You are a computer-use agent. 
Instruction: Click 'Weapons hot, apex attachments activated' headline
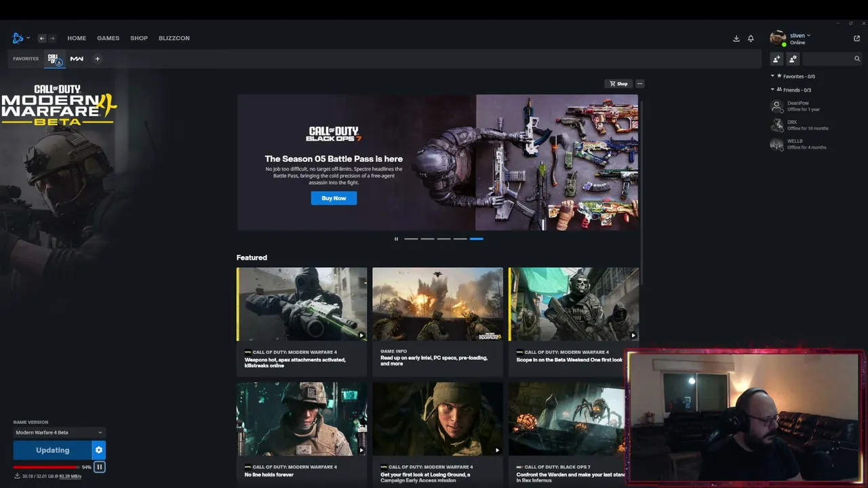pyautogui.click(x=295, y=363)
